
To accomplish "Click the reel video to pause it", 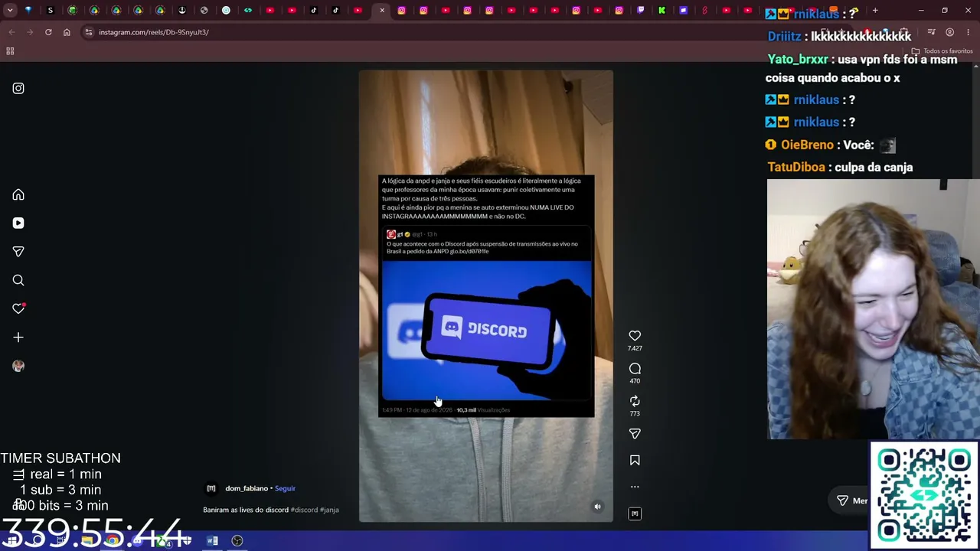I will pos(486,296).
